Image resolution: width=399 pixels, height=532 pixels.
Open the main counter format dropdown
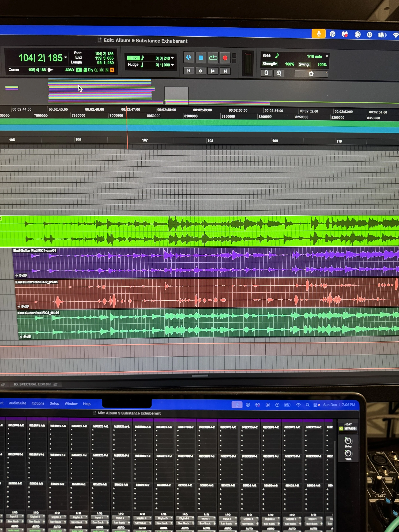click(x=66, y=57)
